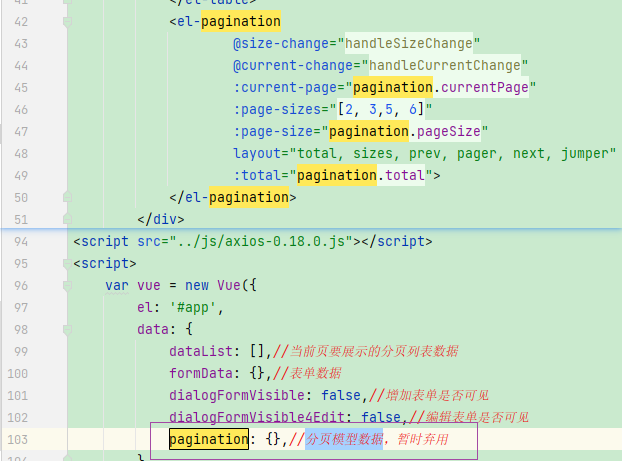Click the axios-0.18.0.js script path

click(261, 241)
